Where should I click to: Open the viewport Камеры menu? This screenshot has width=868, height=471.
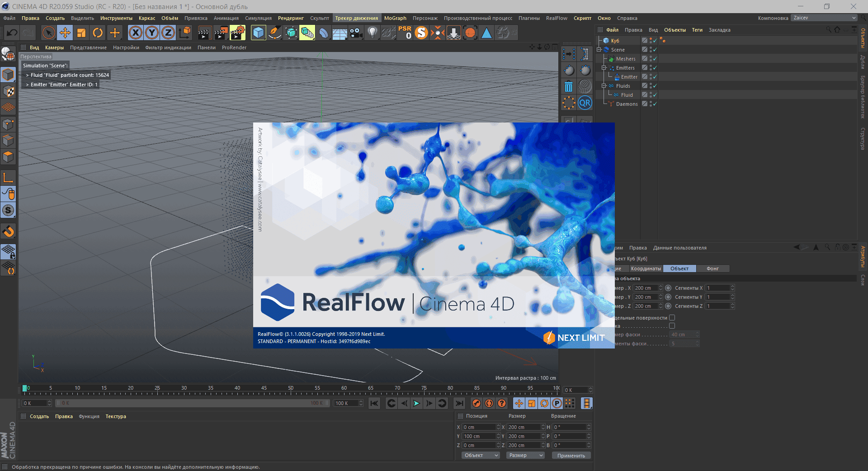54,47
